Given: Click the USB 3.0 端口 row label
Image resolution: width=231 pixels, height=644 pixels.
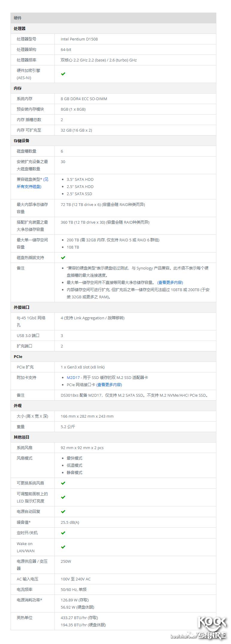Looking at the screenshot, I should point(28,335).
